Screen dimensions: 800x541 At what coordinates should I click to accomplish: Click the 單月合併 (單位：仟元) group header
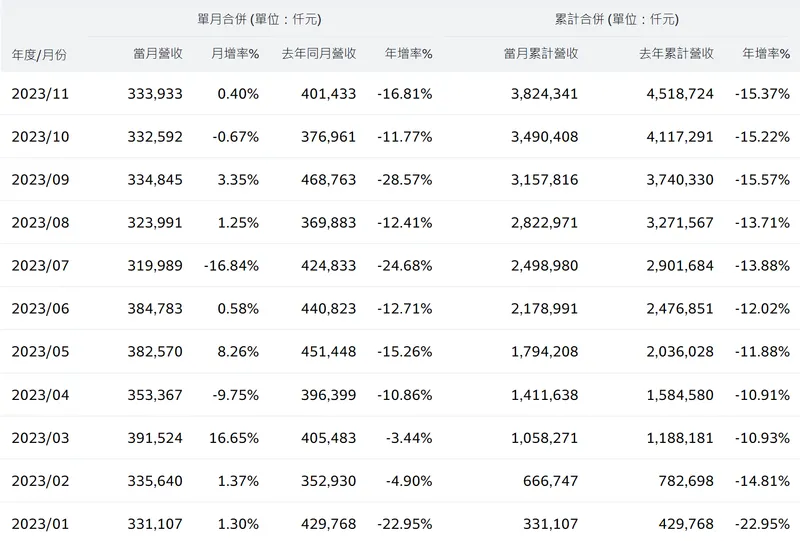point(260,19)
